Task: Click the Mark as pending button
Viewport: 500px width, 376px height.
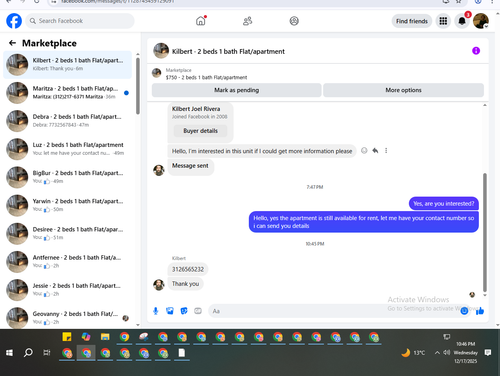Action: tap(236, 90)
